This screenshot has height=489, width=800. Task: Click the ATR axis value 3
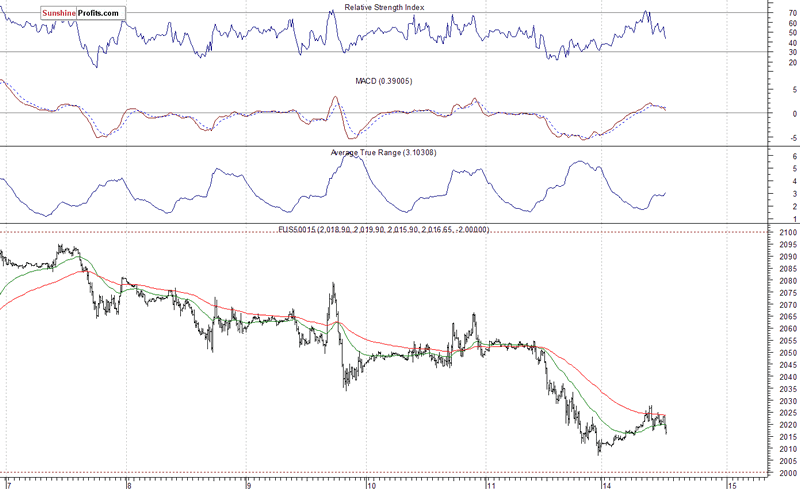tap(794, 194)
